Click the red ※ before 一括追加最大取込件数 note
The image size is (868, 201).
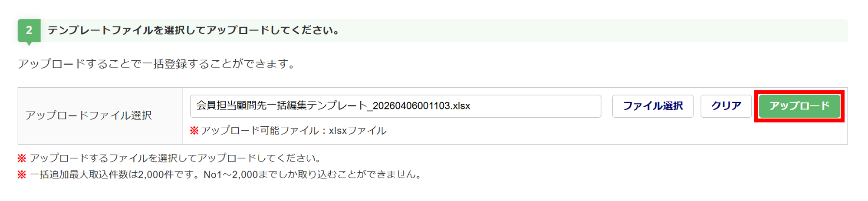coord(22,175)
